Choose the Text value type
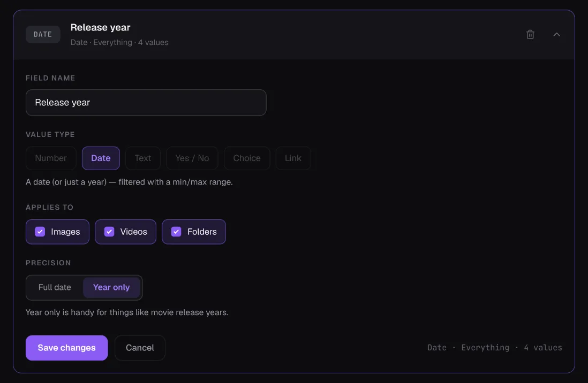This screenshot has height=383, width=588. click(143, 158)
